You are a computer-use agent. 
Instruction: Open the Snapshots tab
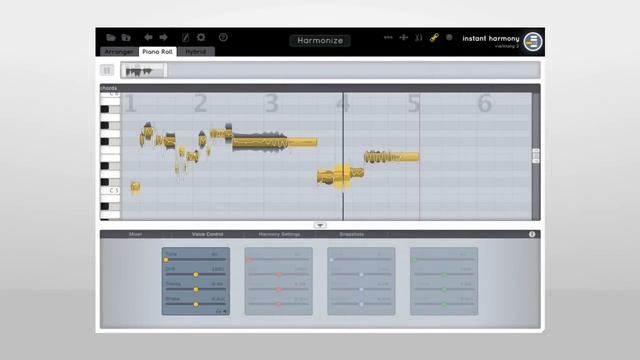coord(351,234)
